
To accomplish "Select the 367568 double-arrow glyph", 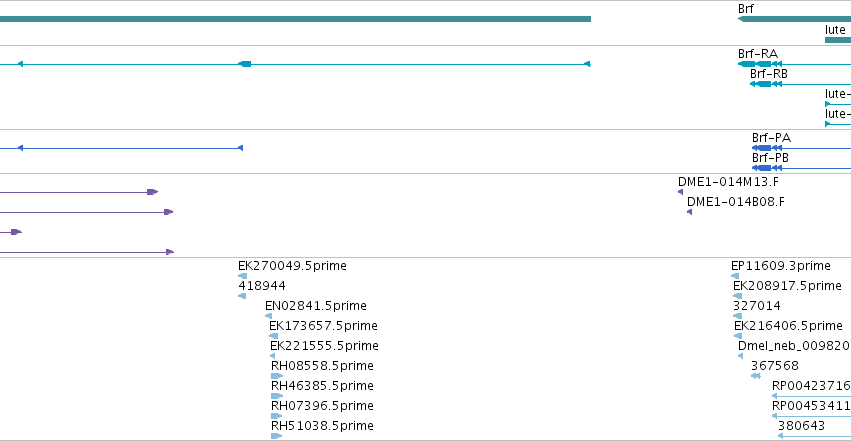I will click(755, 376).
